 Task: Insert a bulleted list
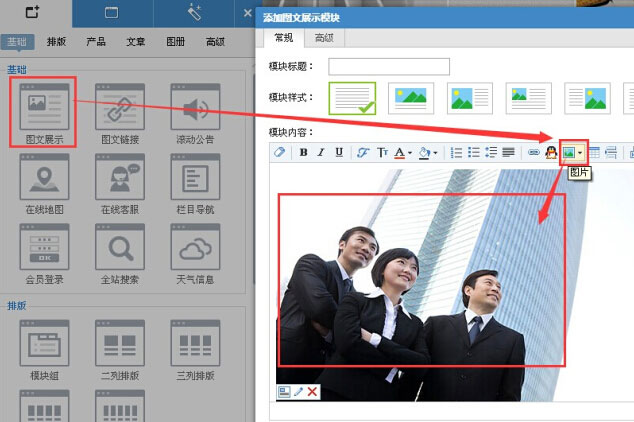474,152
